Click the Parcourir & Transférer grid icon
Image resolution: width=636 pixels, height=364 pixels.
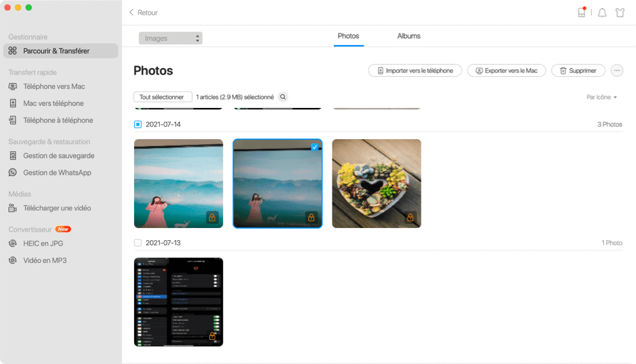point(13,51)
